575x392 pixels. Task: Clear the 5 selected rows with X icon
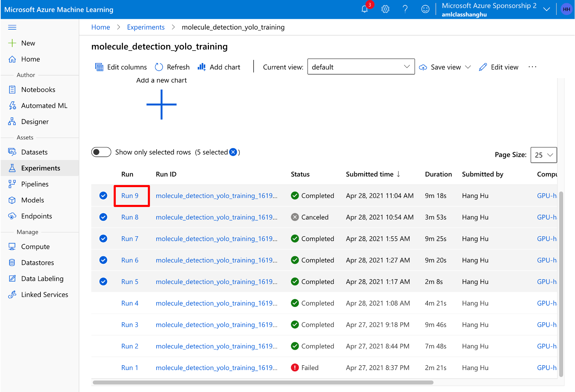(233, 152)
